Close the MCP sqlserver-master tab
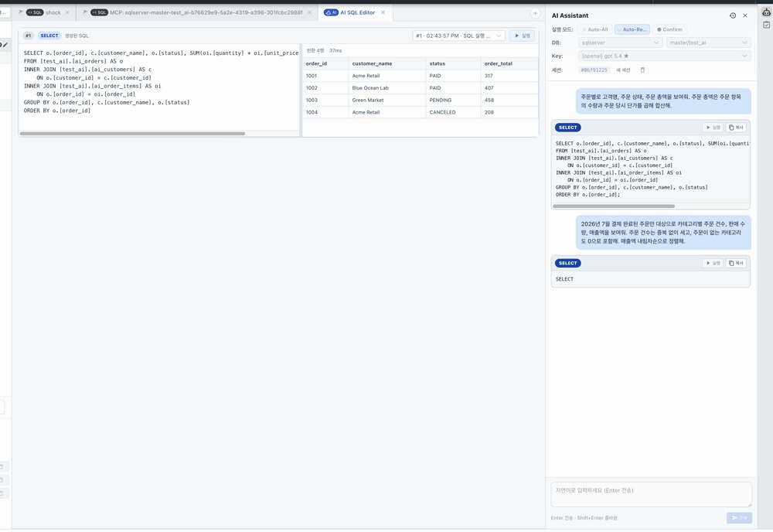 (x=309, y=12)
